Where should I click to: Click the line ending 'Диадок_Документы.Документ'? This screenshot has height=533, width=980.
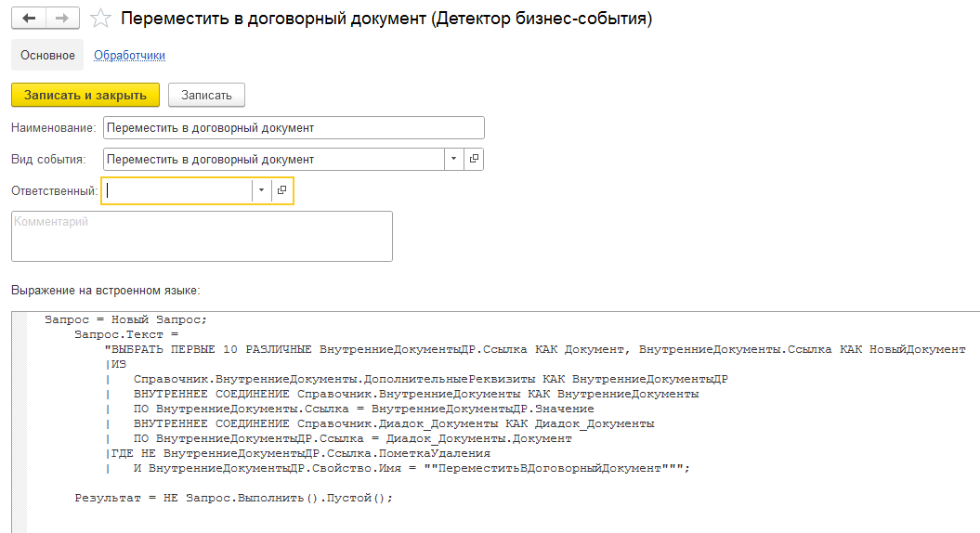click(x=338, y=438)
